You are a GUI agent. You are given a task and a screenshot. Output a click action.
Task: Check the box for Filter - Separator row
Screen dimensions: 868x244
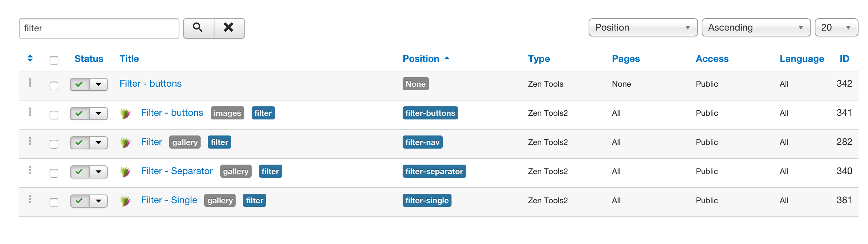(54, 173)
